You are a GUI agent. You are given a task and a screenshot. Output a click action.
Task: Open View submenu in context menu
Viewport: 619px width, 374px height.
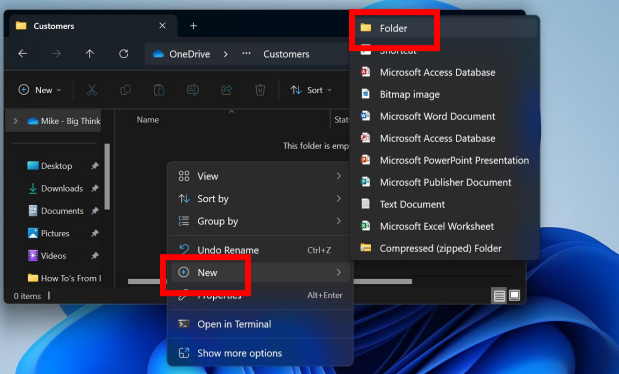point(260,176)
